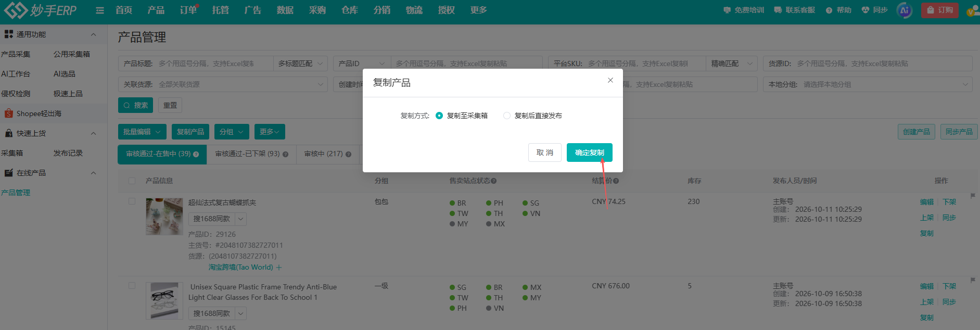Open the 订单 top menu
This screenshot has width=980, height=330.
[188, 10]
